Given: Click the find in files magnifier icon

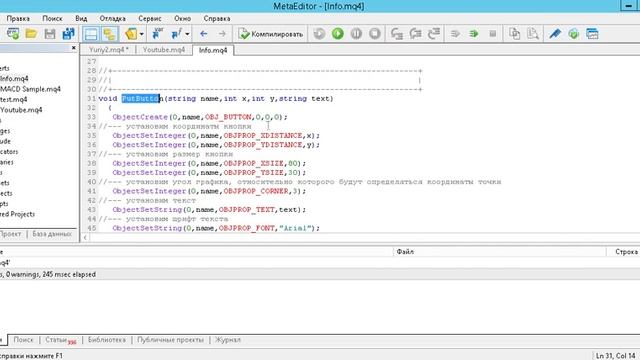Looking at the screenshot, I should click(533, 34).
